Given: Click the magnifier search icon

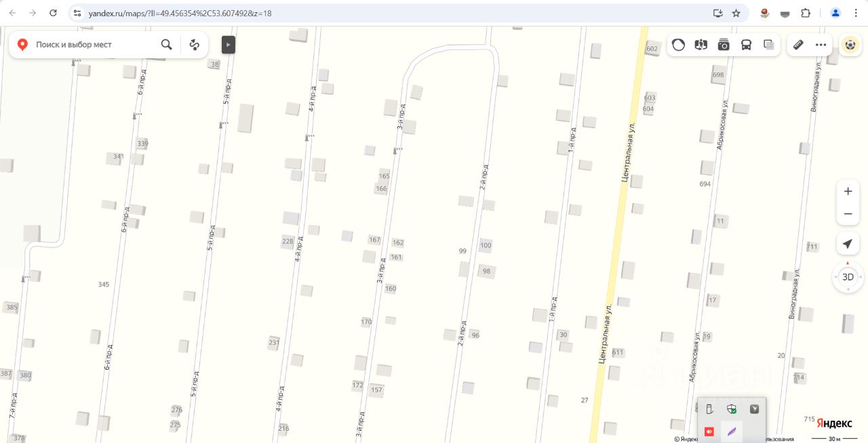Looking at the screenshot, I should click(167, 45).
